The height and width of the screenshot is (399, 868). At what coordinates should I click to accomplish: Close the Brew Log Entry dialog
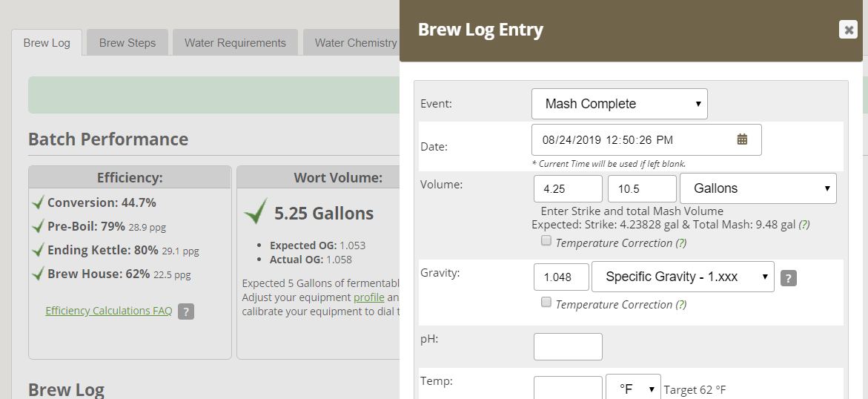click(x=847, y=30)
